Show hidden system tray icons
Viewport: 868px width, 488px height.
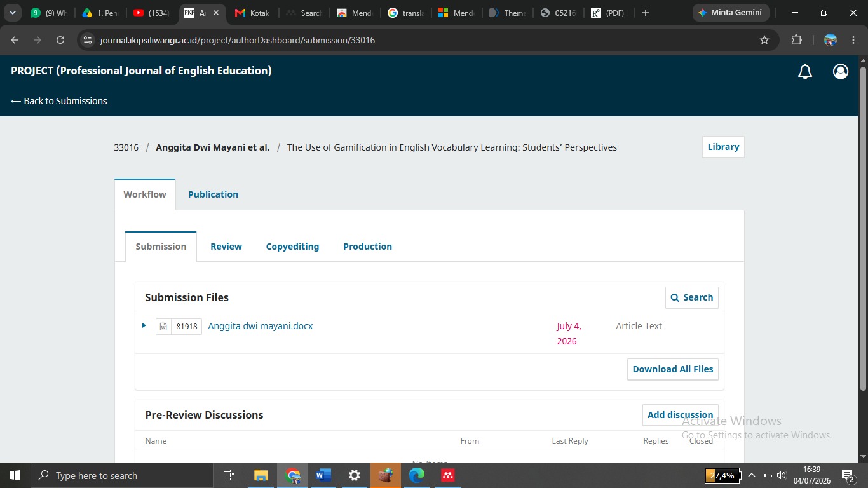click(751, 475)
